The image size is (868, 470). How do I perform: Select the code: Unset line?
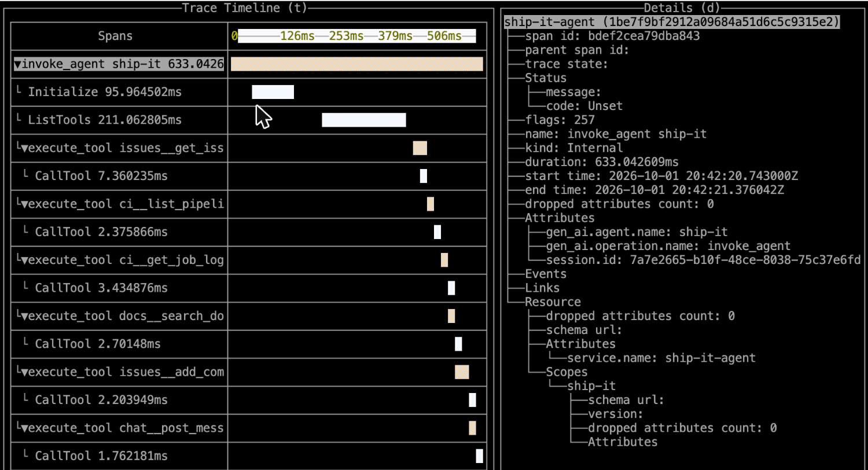tap(584, 106)
